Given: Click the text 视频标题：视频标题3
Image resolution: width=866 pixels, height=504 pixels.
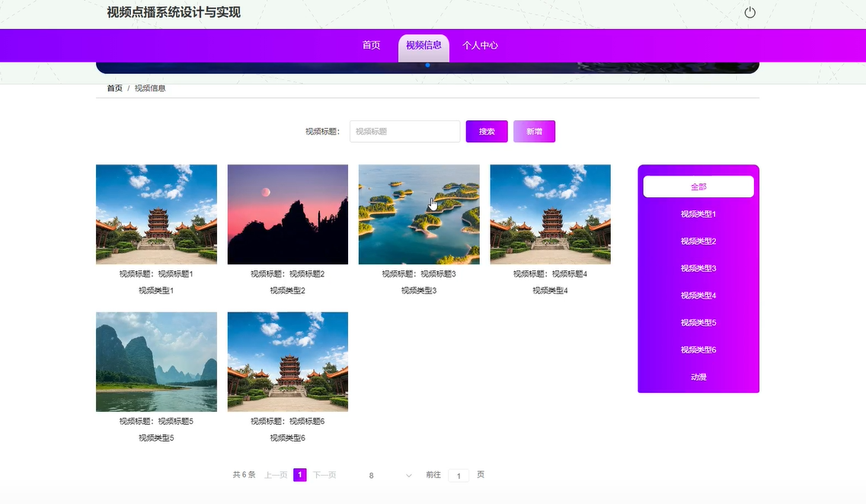Looking at the screenshot, I should pyautogui.click(x=419, y=274).
